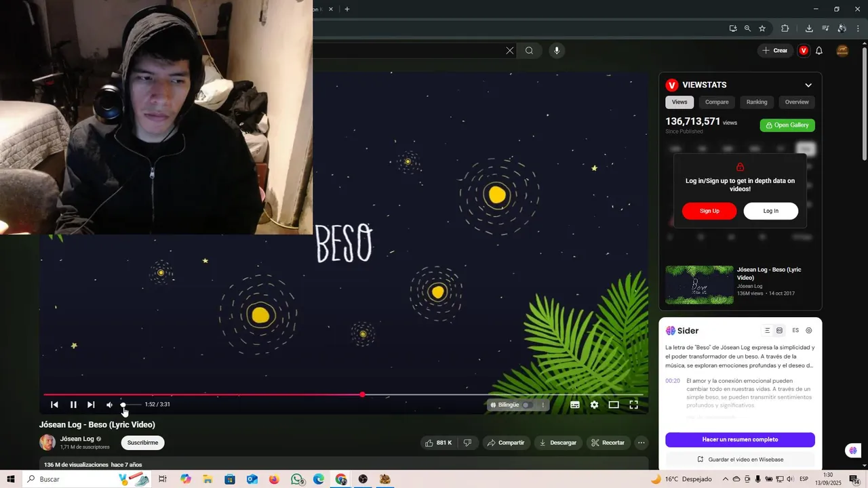Click the ViewStats Log In button
This screenshot has width=868, height=488.
click(x=771, y=211)
